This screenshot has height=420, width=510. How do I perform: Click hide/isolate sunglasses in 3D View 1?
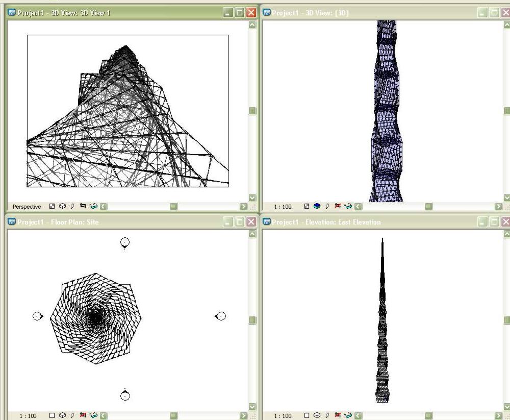94,206
